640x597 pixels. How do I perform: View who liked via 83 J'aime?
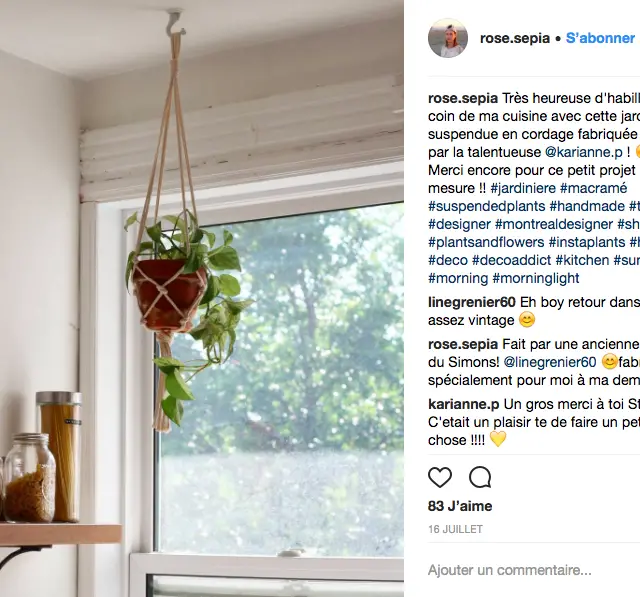[460, 506]
